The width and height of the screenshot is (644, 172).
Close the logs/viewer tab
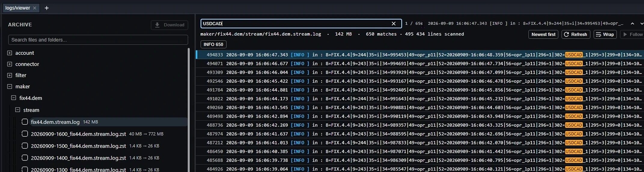[x=35, y=8]
